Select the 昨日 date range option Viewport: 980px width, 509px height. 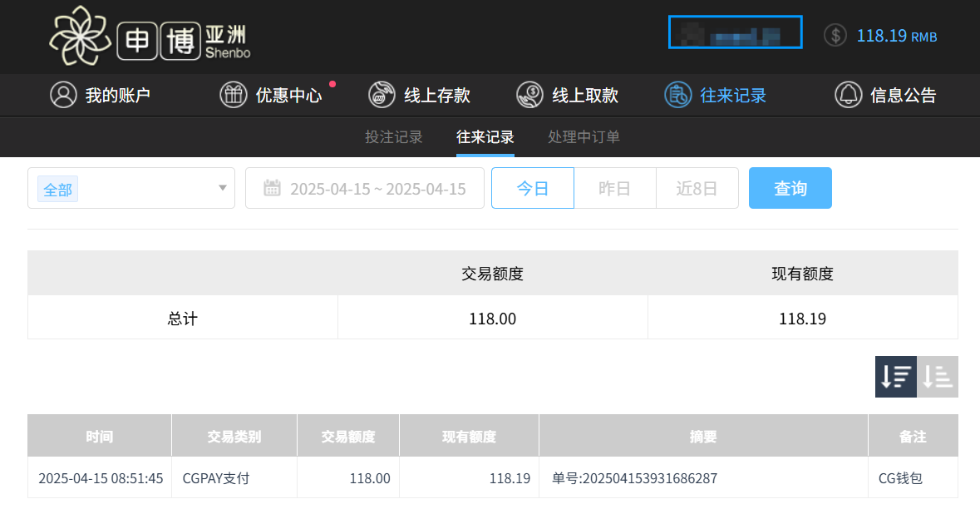coord(614,188)
